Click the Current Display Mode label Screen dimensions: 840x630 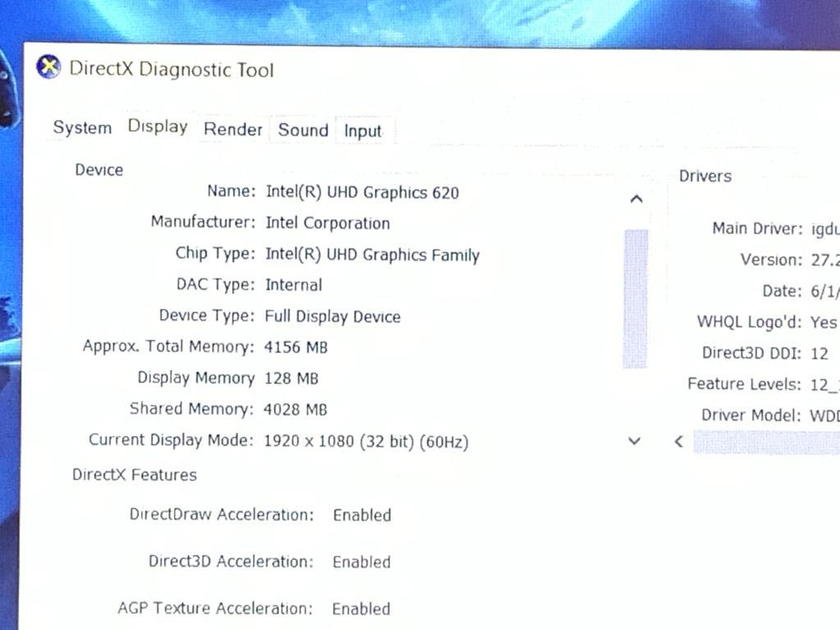[171, 440]
